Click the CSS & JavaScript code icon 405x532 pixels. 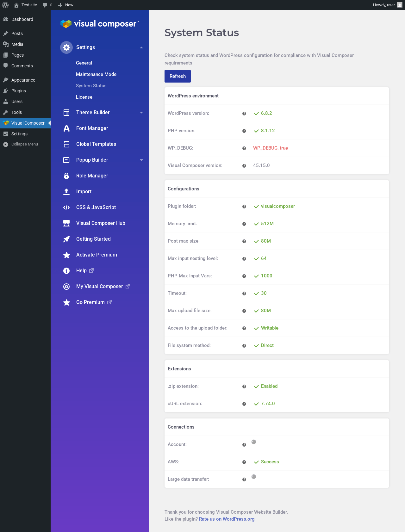66,207
